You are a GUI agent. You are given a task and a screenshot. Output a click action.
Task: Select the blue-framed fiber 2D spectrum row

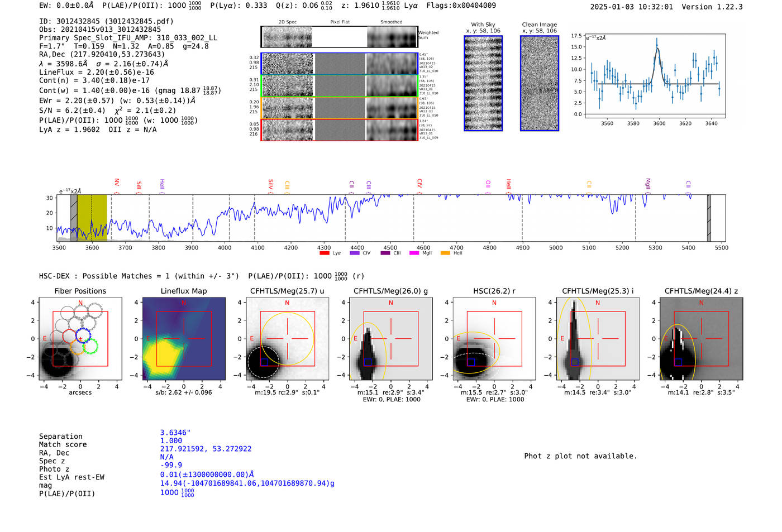340,64
